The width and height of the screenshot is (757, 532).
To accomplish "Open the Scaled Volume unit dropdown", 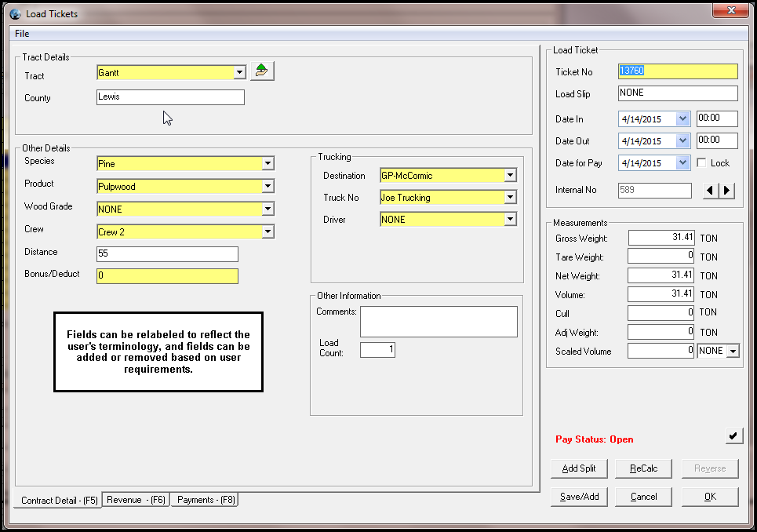I will 733,351.
